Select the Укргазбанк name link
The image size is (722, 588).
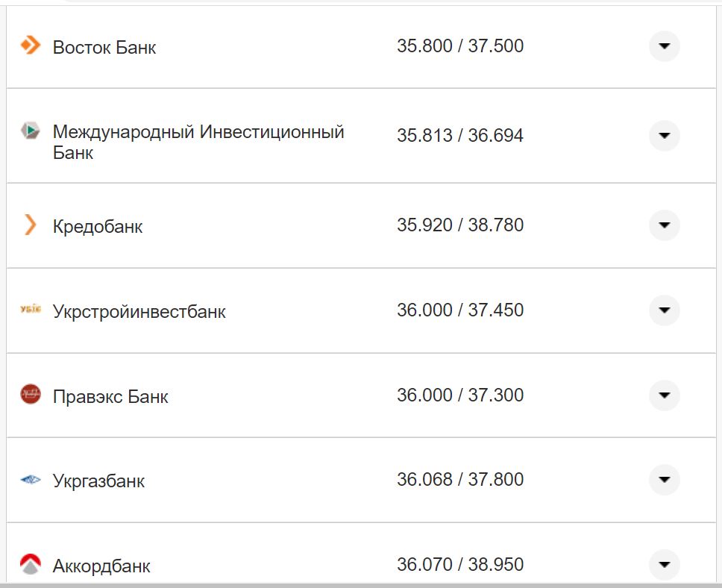coord(98,481)
